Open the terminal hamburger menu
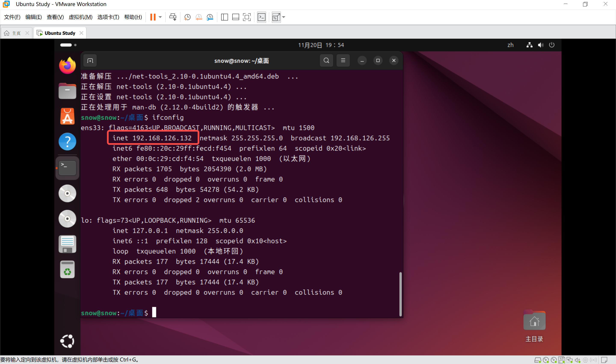 point(343,61)
